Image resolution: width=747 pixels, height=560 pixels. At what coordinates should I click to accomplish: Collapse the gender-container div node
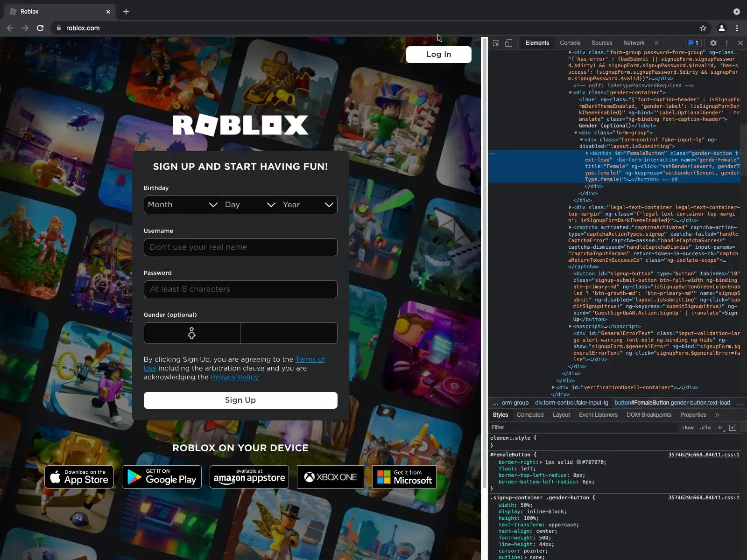570,93
